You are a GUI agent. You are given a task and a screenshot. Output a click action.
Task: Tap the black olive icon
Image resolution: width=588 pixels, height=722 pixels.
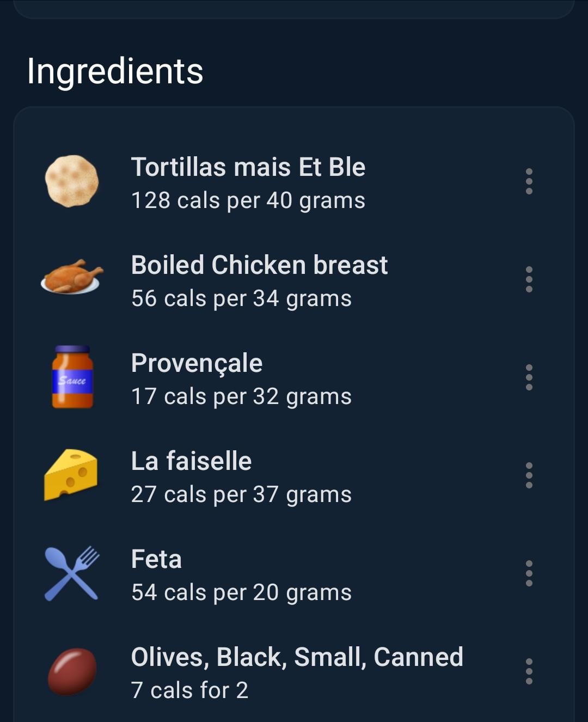(72, 671)
